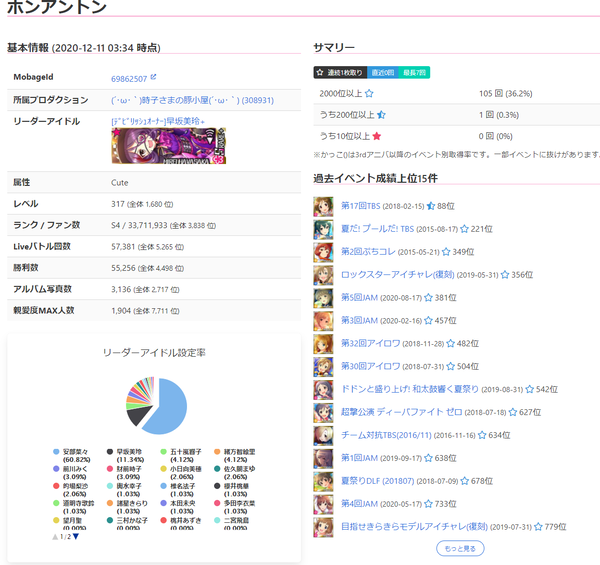Open event link 夏だ! プールだ! TBS
This screenshot has height=565, width=600.
377,229
